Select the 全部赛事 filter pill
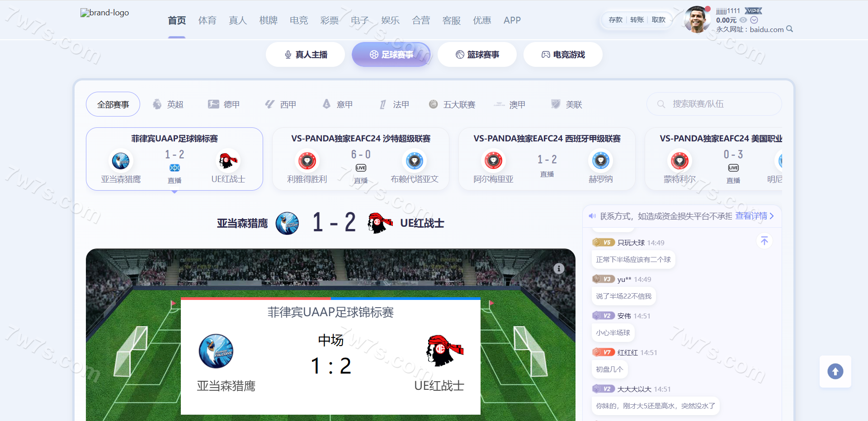This screenshot has width=868, height=421. (x=113, y=104)
